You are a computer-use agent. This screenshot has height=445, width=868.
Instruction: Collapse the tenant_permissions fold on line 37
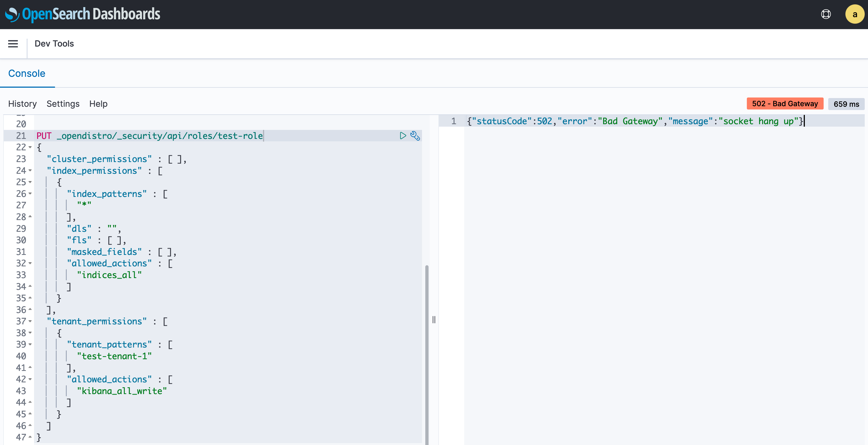[x=30, y=322]
